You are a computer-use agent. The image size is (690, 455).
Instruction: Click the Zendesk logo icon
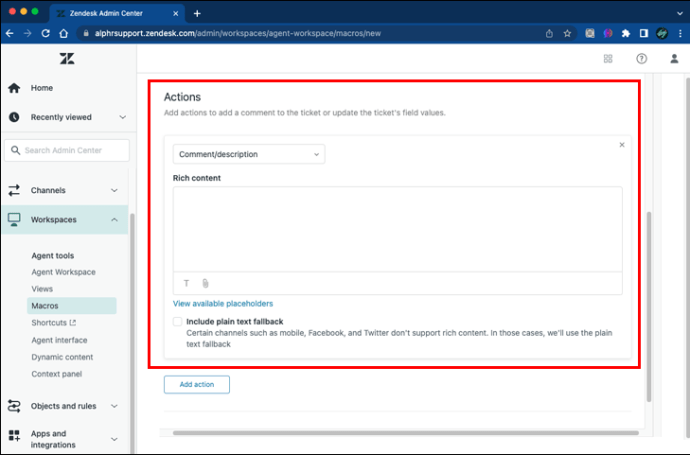pyautogui.click(x=66, y=58)
